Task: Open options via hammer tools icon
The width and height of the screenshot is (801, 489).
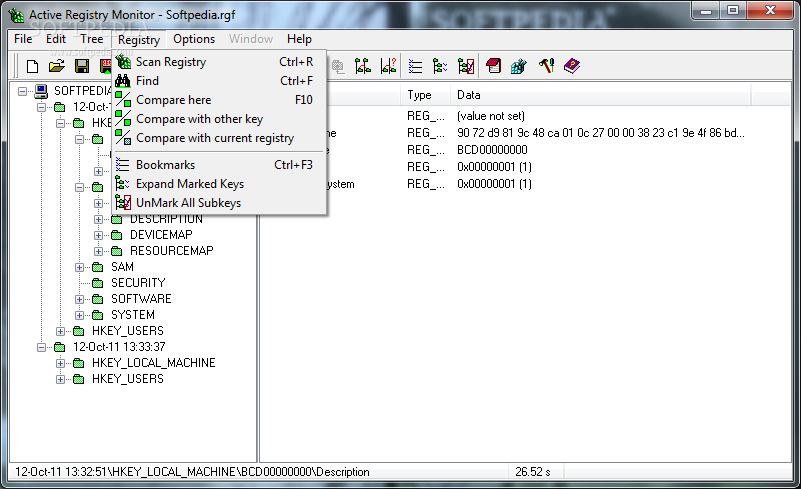Action: click(546, 66)
